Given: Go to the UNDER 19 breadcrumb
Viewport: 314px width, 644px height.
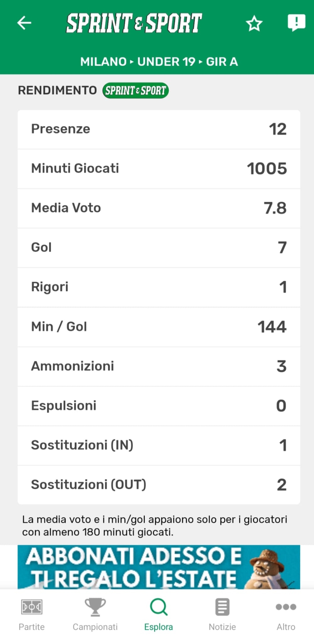Looking at the screenshot, I should pyautogui.click(x=166, y=62).
